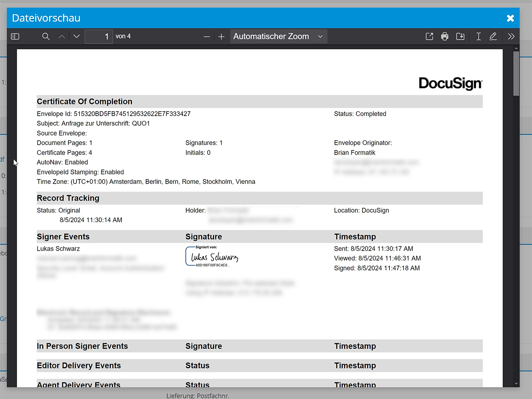Expand more tools with double chevron
The width and height of the screenshot is (532, 399).
click(511, 37)
